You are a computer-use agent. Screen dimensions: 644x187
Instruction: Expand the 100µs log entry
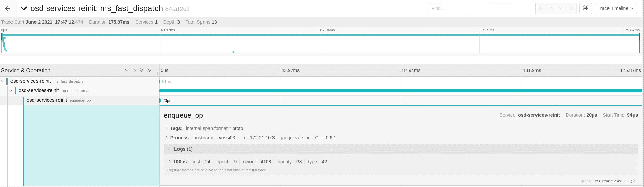pos(170,162)
